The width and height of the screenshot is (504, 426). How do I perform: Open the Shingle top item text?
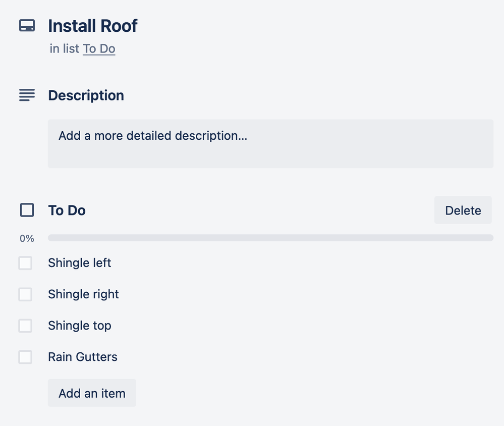point(80,326)
